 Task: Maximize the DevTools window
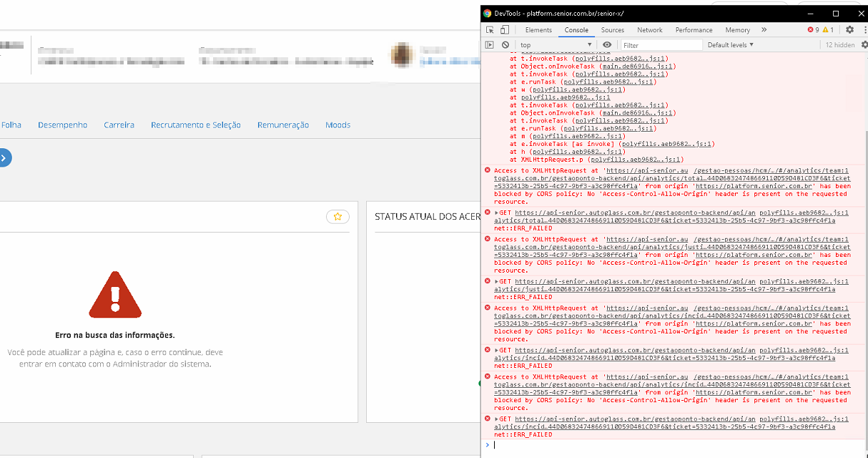[835, 14]
